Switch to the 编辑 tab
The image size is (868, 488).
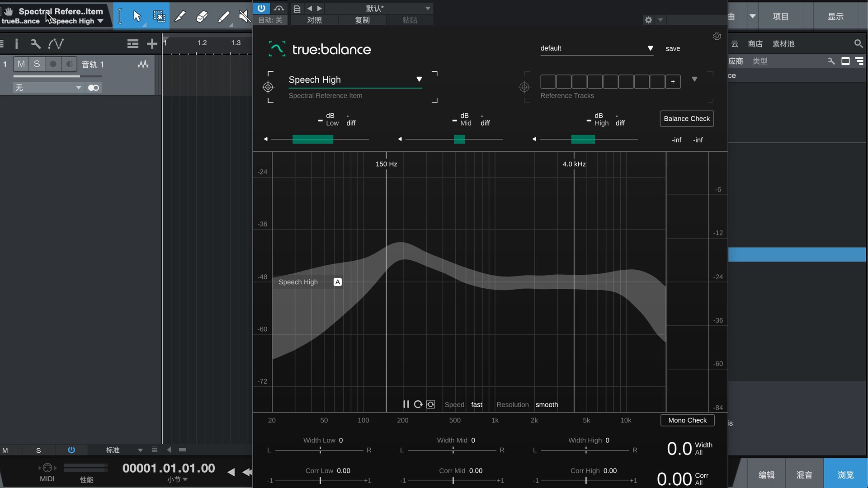pos(766,475)
